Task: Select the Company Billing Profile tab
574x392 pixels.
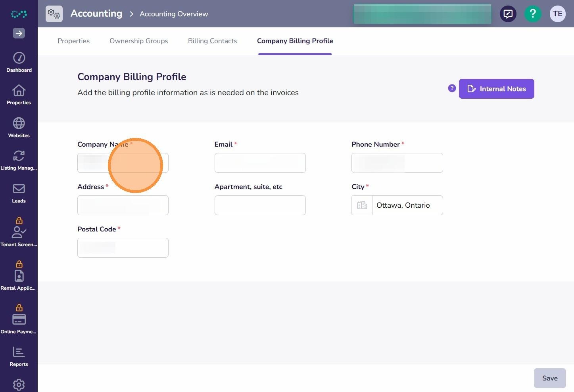Action: tap(295, 41)
